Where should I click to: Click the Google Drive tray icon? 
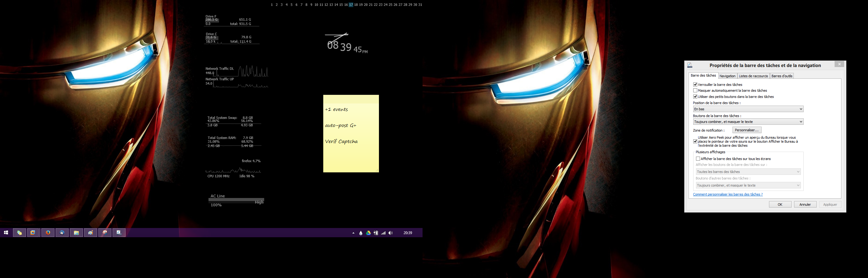click(x=369, y=233)
